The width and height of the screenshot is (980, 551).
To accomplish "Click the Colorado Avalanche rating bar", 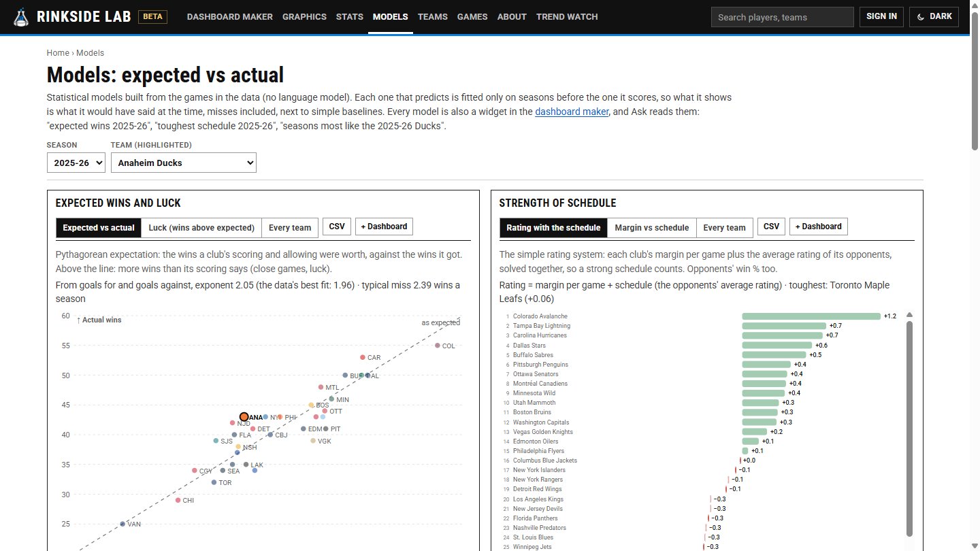I will (x=811, y=316).
